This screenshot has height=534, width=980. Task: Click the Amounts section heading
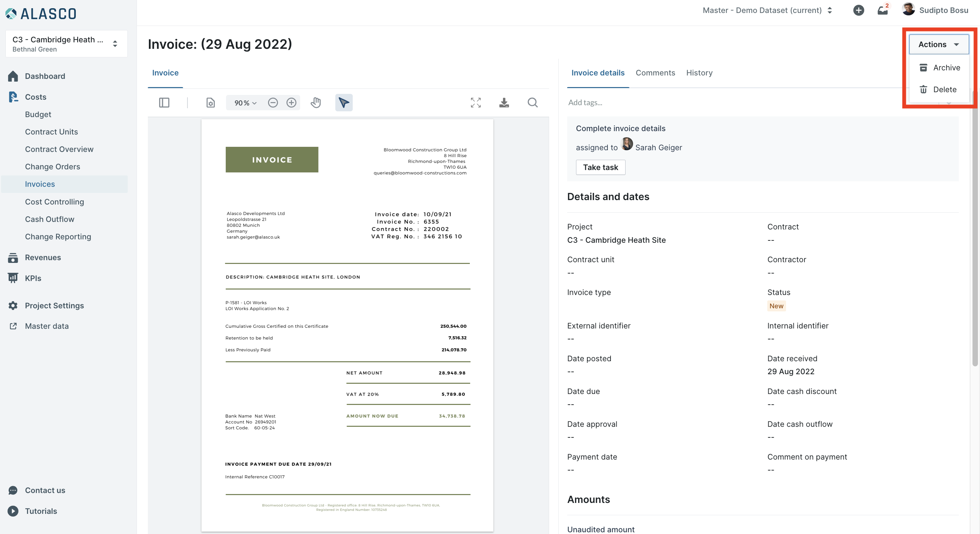tap(589, 500)
